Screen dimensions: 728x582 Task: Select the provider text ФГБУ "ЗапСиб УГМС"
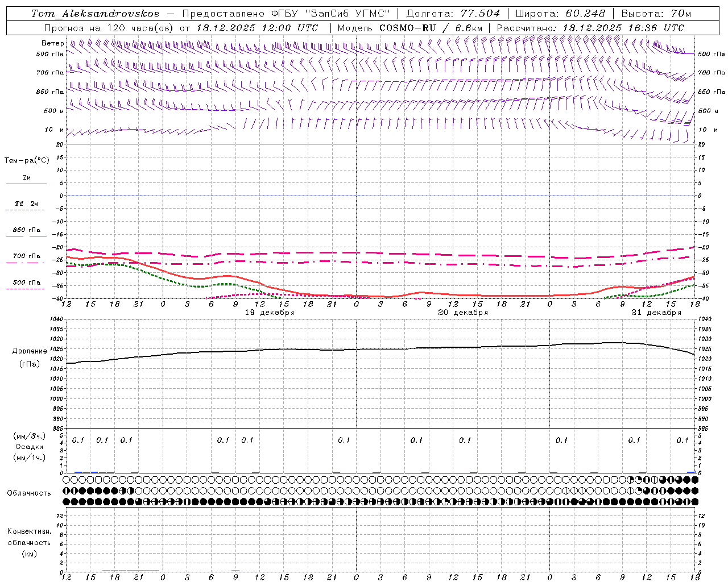[330, 14]
